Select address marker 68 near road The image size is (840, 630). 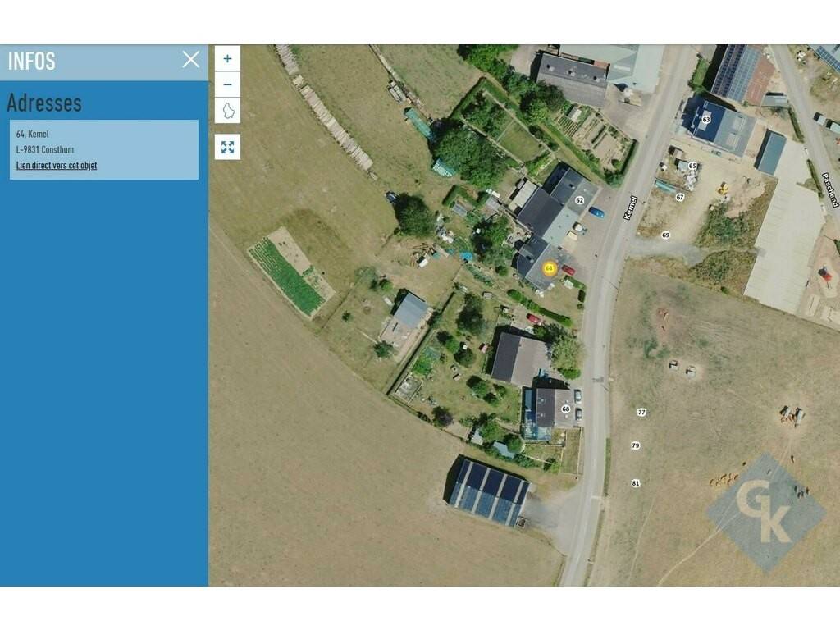(566, 409)
